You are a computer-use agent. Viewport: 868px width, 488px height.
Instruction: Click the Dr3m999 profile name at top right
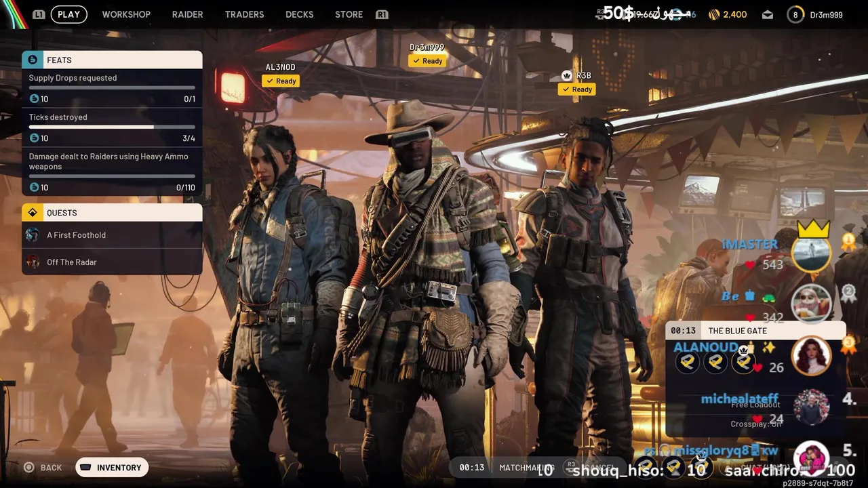826,15
